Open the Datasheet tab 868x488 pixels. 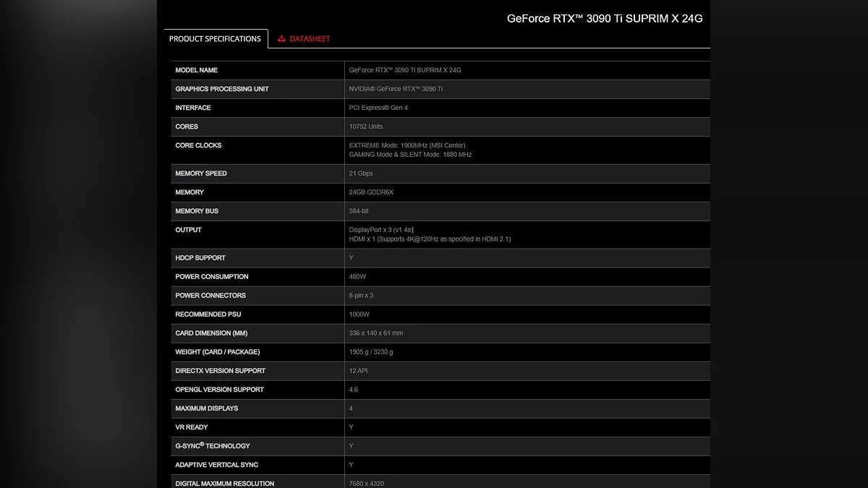pyautogui.click(x=309, y=39)
